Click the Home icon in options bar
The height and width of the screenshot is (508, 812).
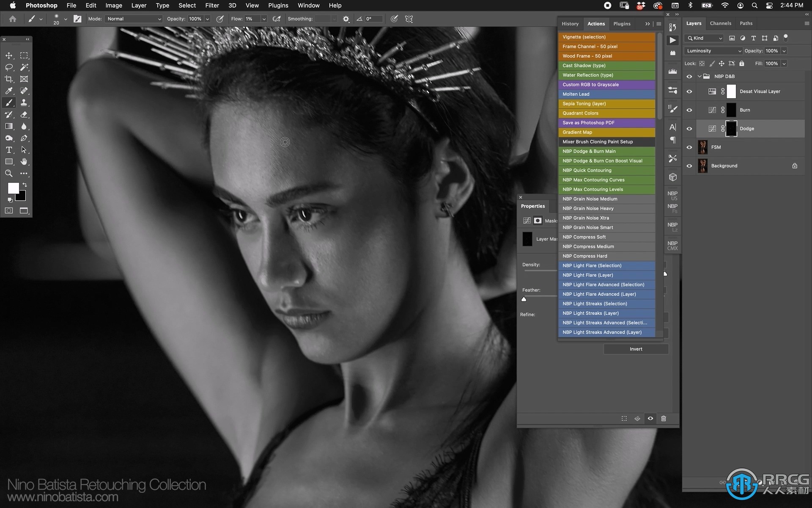(x=13, y=19)
